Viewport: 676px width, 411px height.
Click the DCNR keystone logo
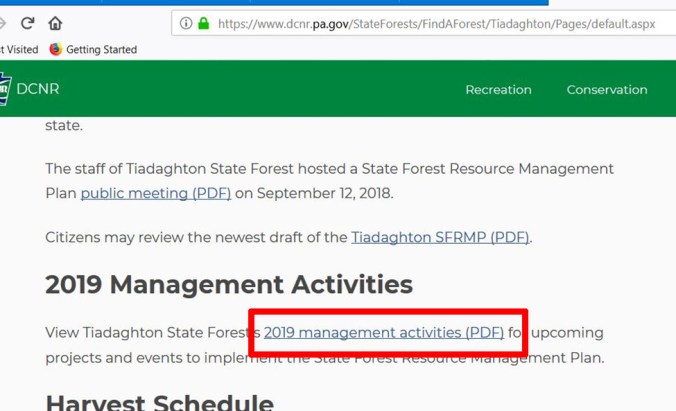point(4,88)
